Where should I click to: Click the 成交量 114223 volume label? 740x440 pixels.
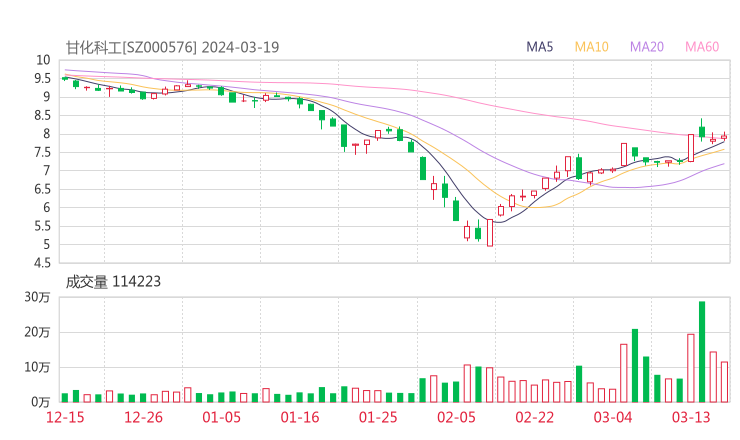coord(113,282)
